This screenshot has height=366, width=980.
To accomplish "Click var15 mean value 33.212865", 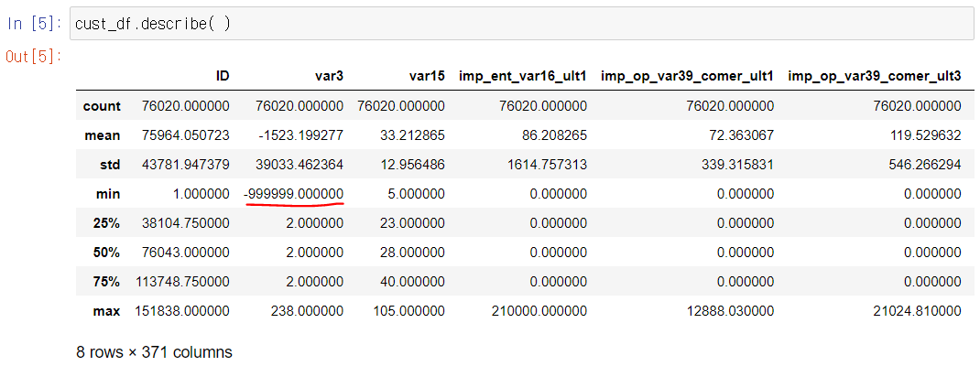I will pos(412,135).
